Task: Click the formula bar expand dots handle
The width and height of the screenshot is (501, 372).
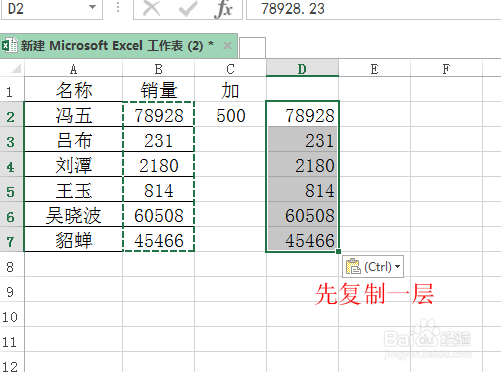Action: 118,7
